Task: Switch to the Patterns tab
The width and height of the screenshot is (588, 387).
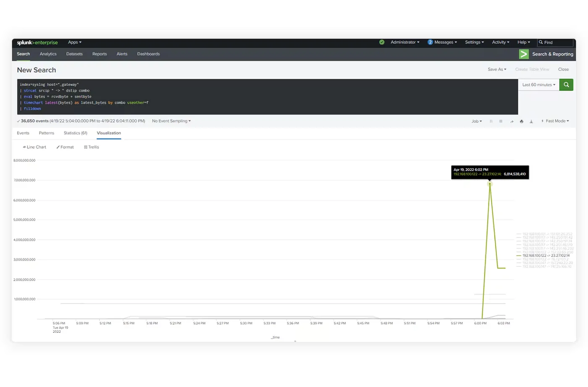Action: coord(47,133)
